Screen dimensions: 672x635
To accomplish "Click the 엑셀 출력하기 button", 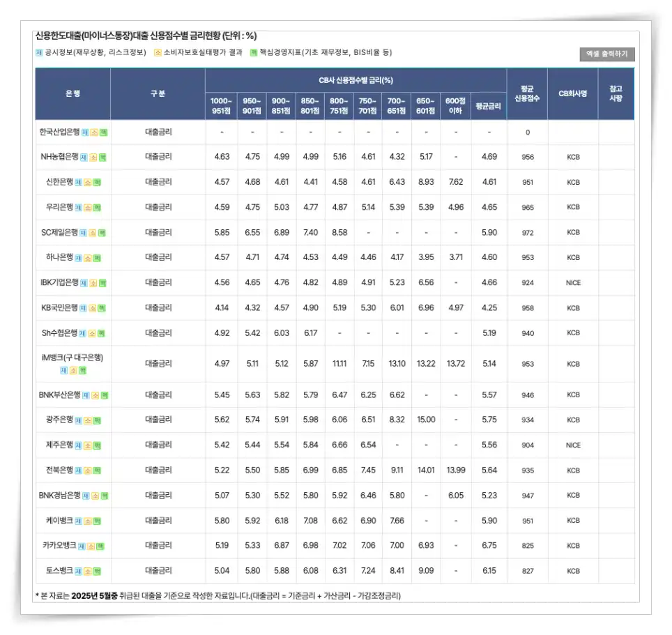I will (607, 54).
